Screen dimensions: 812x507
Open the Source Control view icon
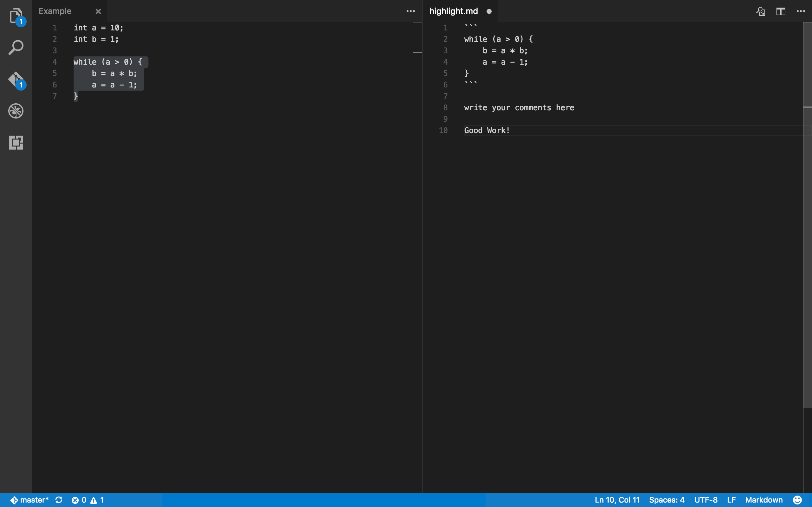(x=16, y=80)
